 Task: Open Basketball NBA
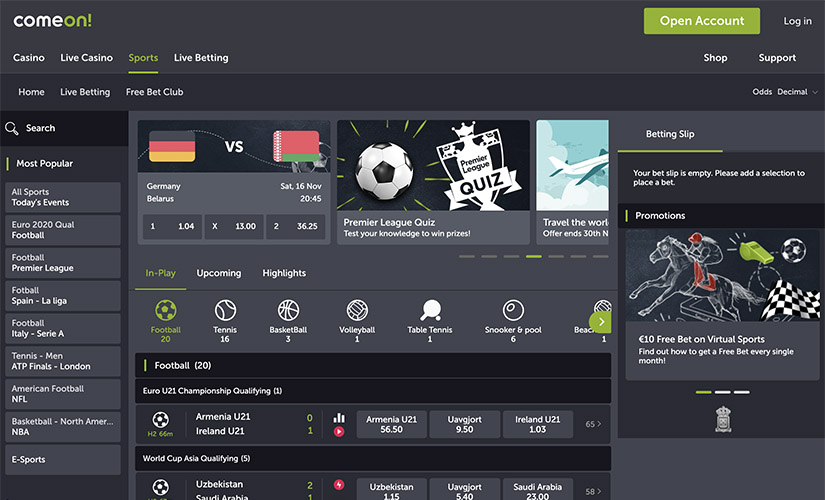click(x=63, y=427)
